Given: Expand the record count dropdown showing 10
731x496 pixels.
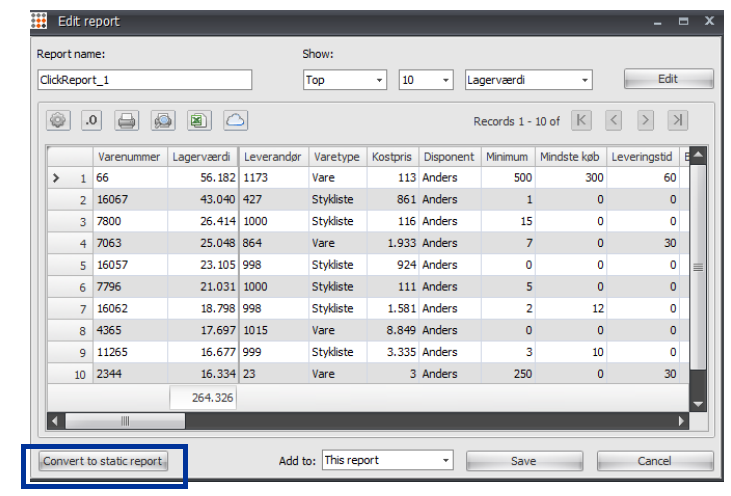Looking at the screenshot, I should [426, 80].
